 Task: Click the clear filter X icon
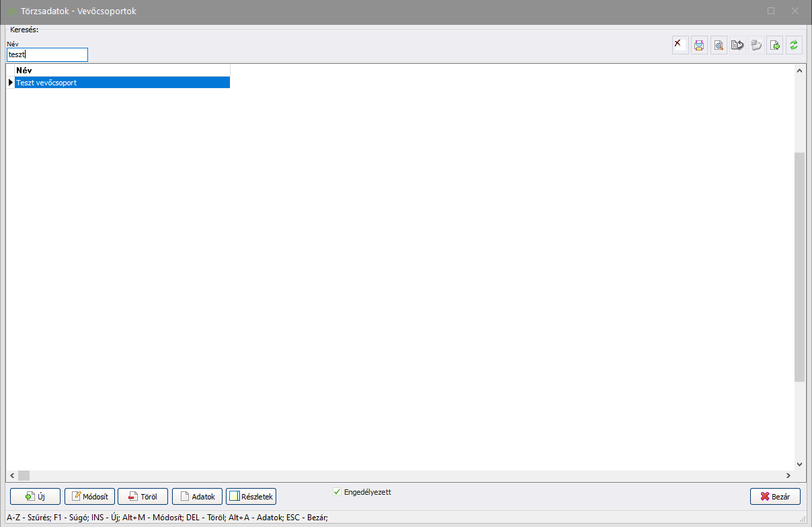680,45
